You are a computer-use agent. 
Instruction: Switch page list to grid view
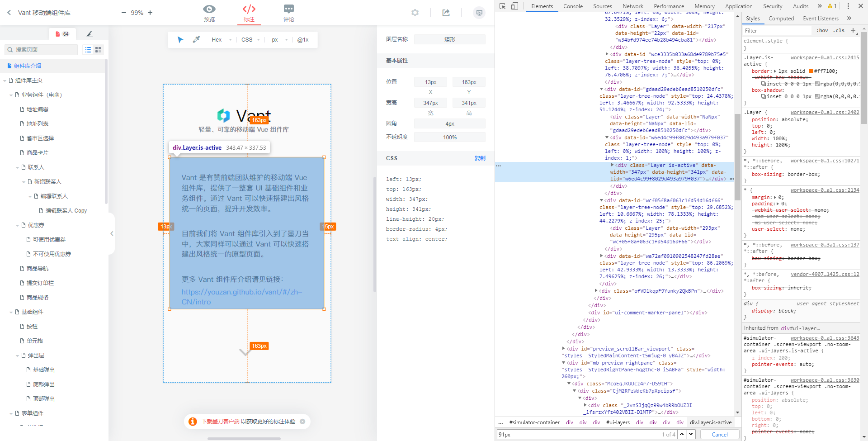click(98, 50)
